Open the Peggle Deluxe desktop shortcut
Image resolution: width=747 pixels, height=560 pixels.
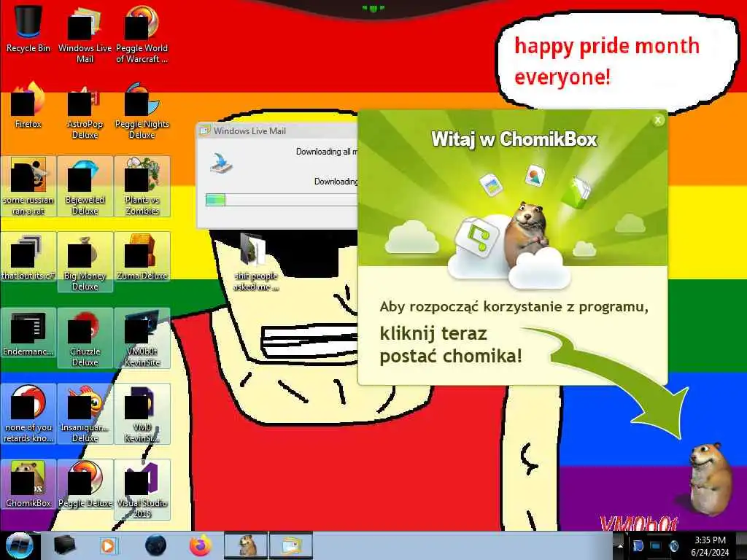pyautogui.click(x=85, y=484)
